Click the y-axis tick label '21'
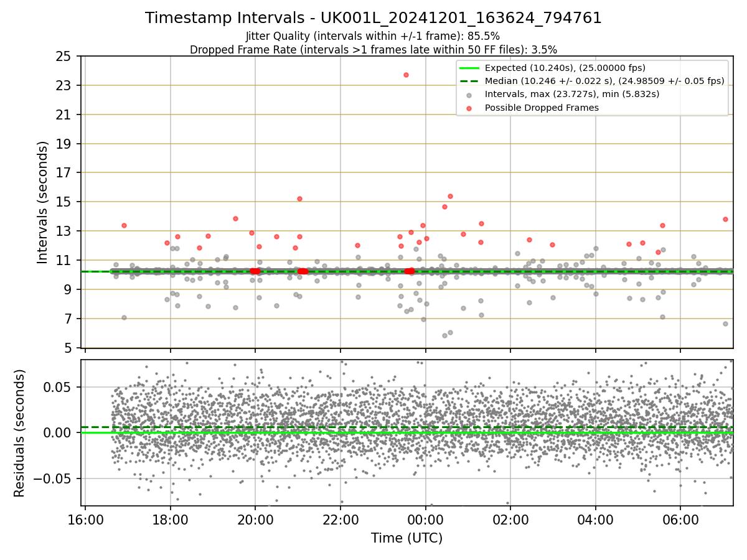The height and width of the screenshot is (560, 747). (x=64, y=114)
